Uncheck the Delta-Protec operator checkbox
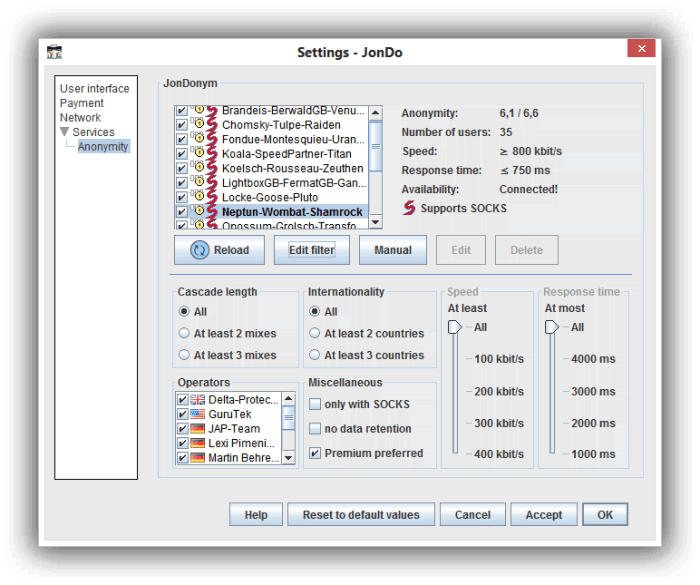 183,400
